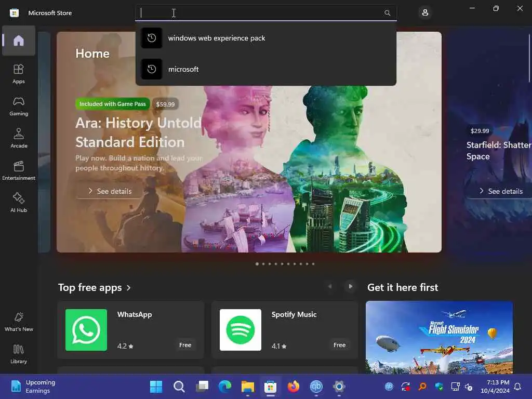Click the Microsoft Store logo in title bar

point(14,13)
